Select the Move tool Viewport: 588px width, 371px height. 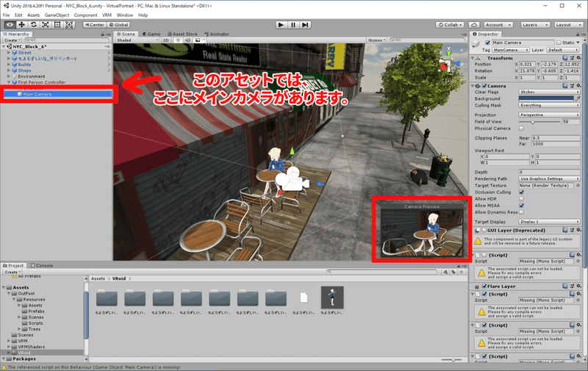pos(22,25)
